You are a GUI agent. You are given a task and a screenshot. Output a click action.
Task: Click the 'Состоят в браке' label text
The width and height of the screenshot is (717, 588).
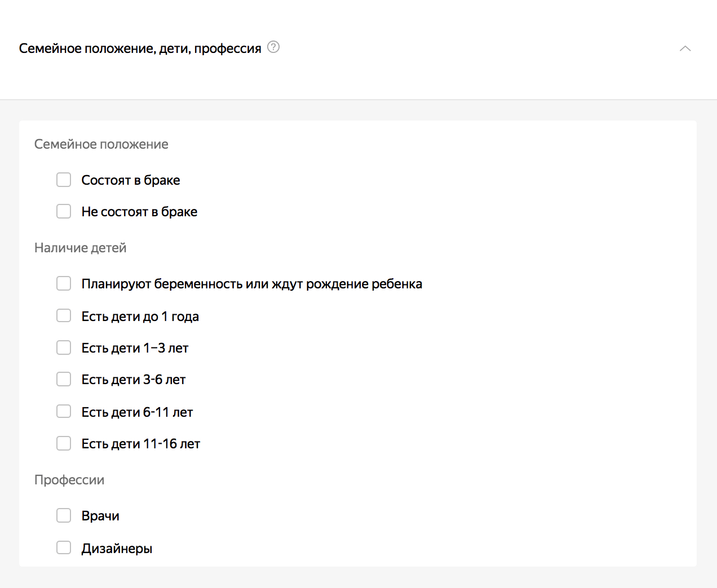pyautogui.click(x=131, y=180)
